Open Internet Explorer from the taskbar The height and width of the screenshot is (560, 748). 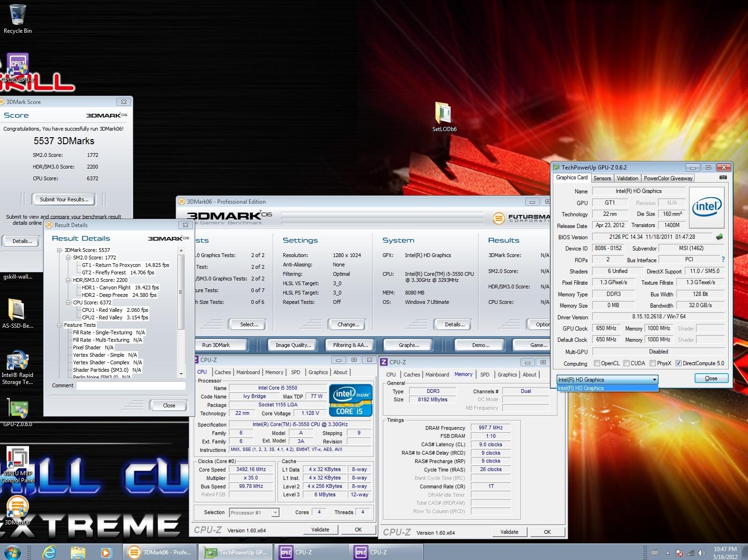49,553
